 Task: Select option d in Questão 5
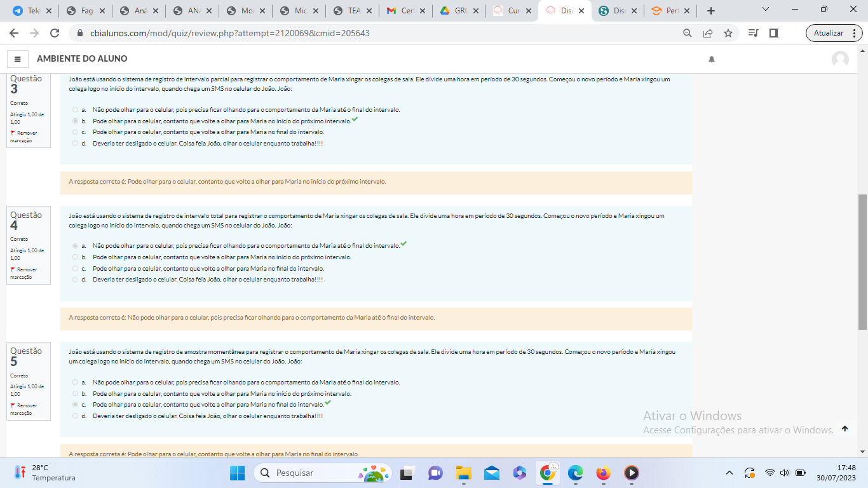(x=75, y=416)
